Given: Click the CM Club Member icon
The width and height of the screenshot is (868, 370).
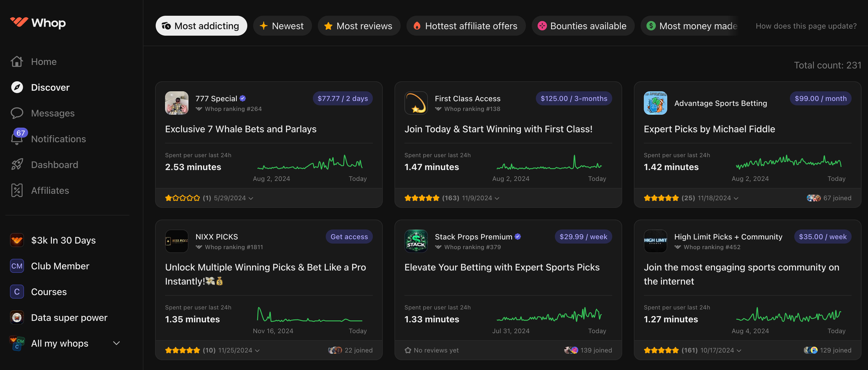Looking at the screenshot, I should click(x=17, y=266).
